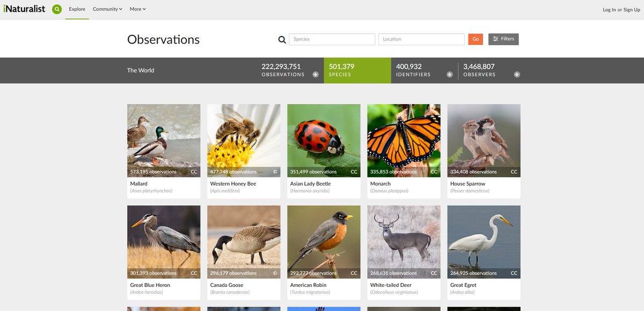Image resolution: width=644 pixels, height=311 pixels.
Task: Click the House Sparrow name link
Action: pos(468,184)
